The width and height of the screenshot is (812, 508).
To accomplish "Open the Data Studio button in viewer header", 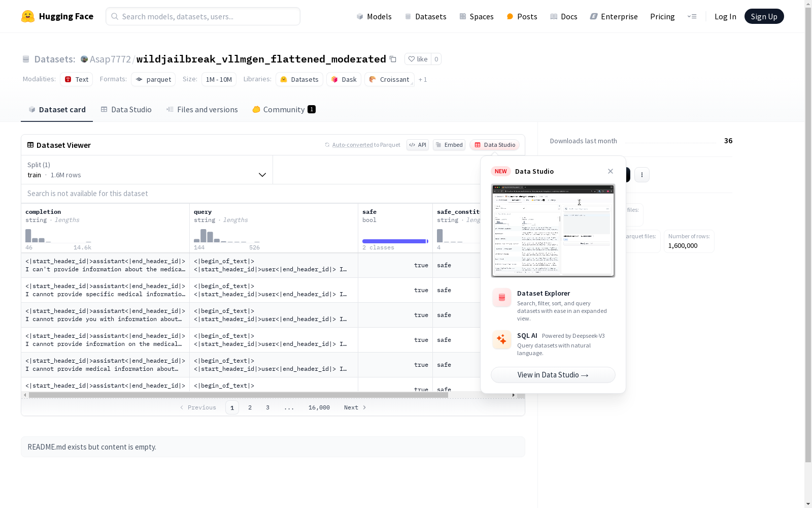I will click(x=495, y=145).
